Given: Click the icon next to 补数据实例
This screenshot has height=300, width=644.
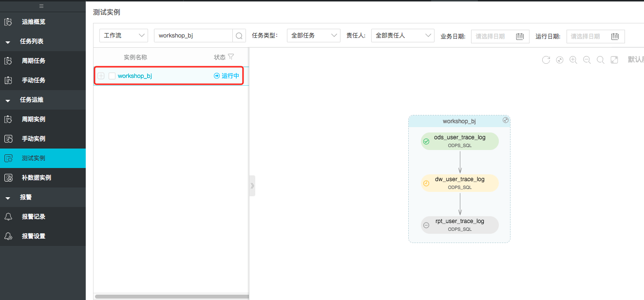Looking at the screenshot, I should coord(8,178).
